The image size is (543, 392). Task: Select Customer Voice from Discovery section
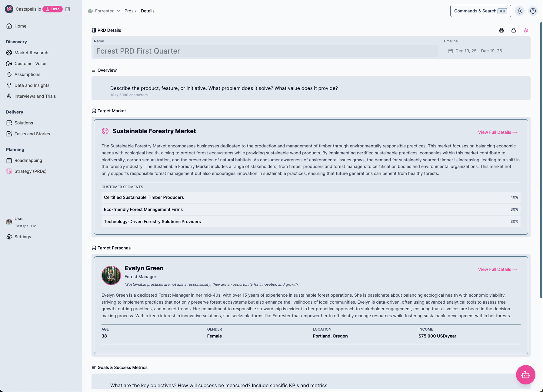tap(30, 64)
